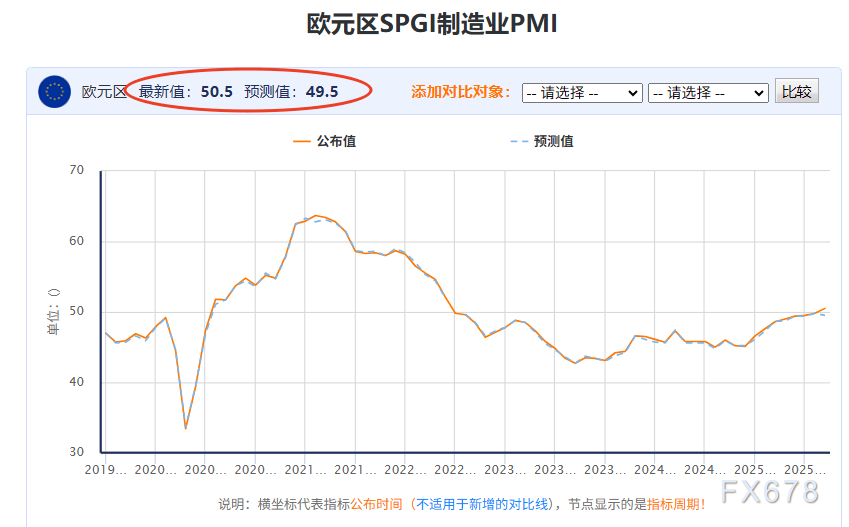Viewport: 849px width, 527px height.
Task: Click the 预测值 49.5 value
Action: tap(322, 92)
